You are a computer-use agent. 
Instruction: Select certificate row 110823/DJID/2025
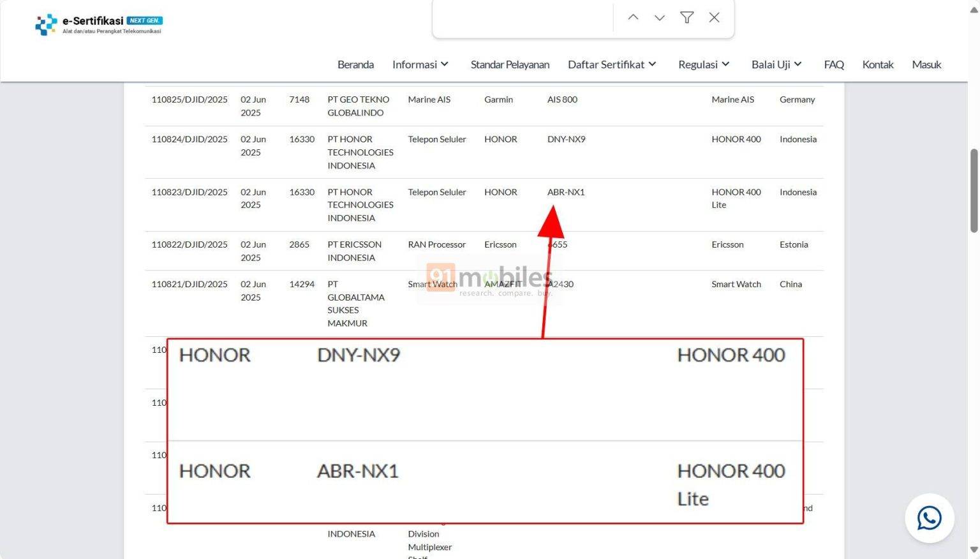189,191
